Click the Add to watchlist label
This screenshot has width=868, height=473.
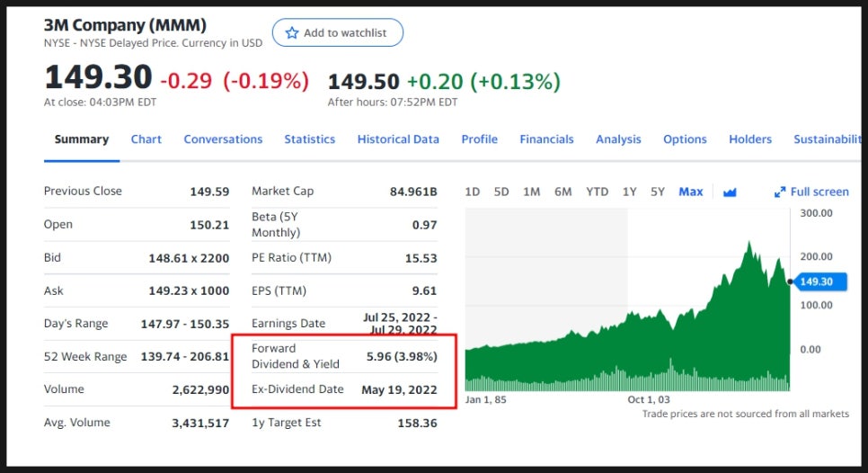(345, 32)
